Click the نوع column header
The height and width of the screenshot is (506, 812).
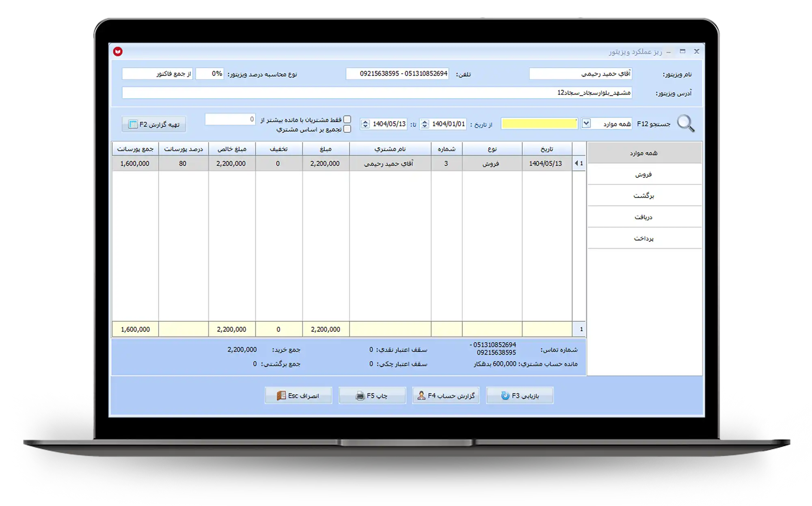tap(492, 149)
